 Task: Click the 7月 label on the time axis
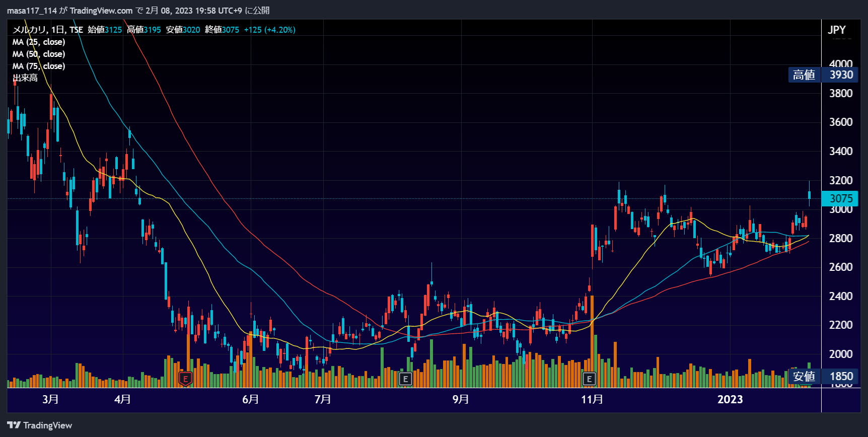click(323, 399)
